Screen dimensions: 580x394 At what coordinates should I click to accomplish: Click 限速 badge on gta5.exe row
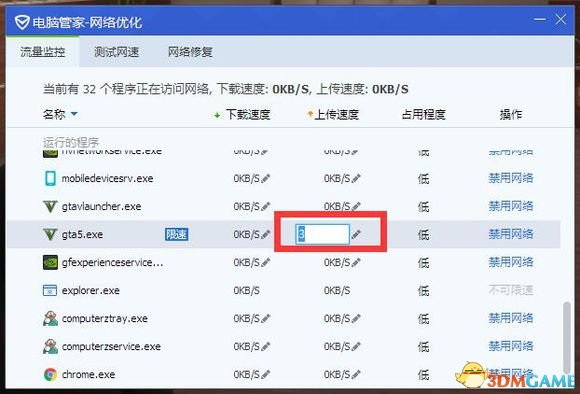(x=176, y=235)
